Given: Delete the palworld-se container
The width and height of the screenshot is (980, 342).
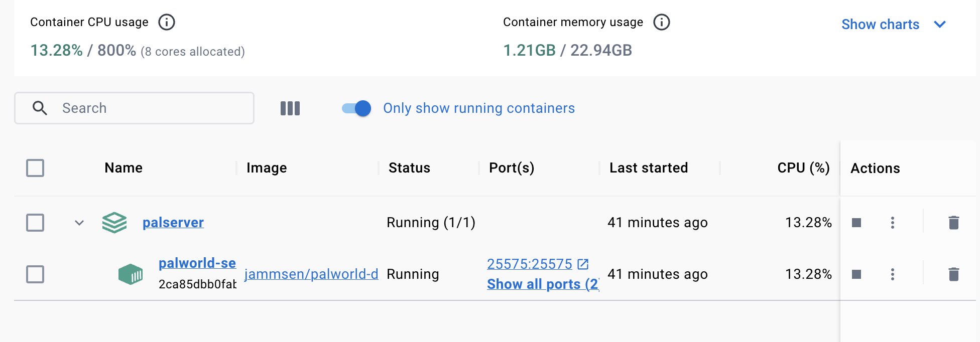Looking at the screenshot, I should tap(954, 274).
